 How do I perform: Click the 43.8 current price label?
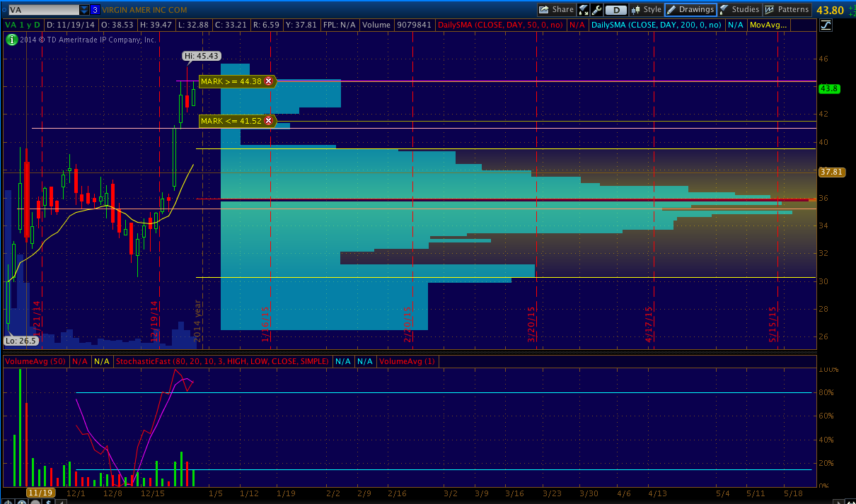click(828, 89)
